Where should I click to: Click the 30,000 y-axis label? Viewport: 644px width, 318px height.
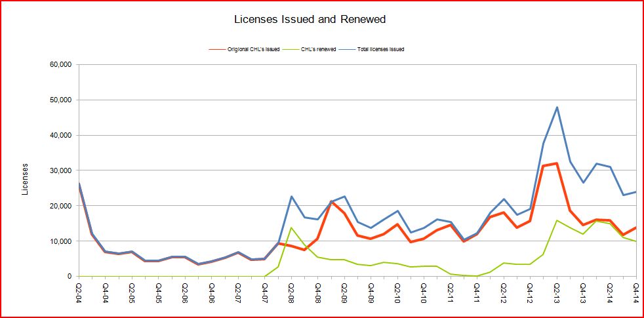click(x=59, y=170)
